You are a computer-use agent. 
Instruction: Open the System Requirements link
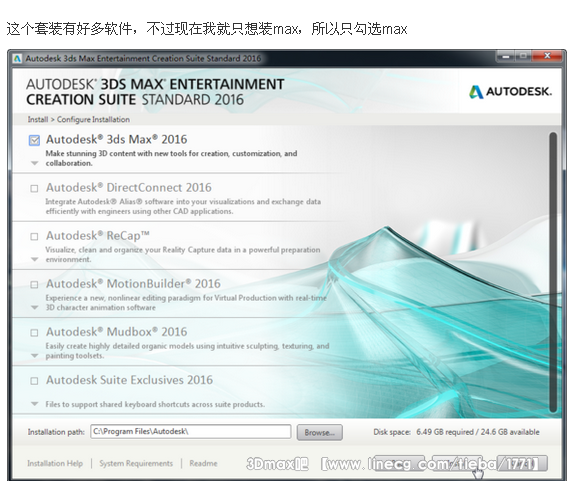pos(136,463)
